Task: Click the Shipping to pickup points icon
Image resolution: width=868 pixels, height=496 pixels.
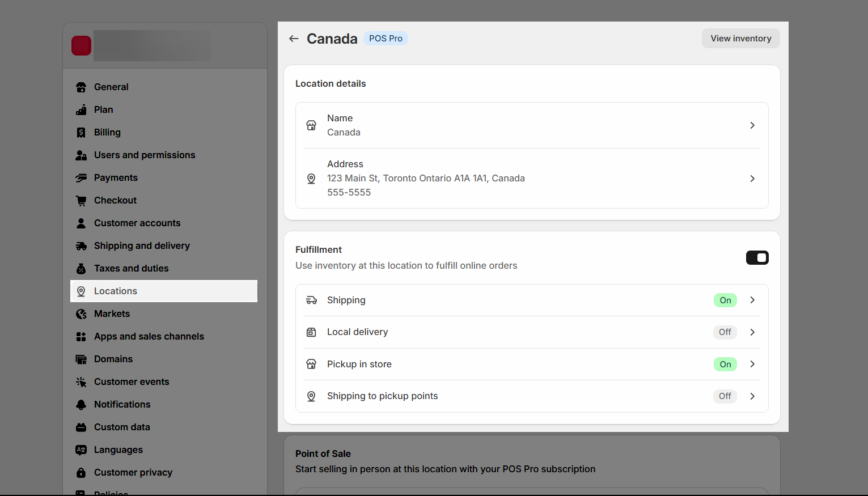Action: tap(311, 396)
